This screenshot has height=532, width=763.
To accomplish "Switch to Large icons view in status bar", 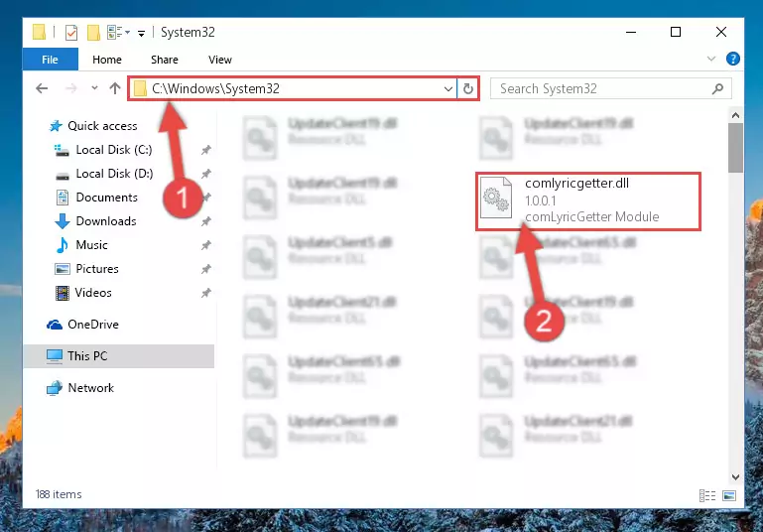I will [x=729, y=495].
